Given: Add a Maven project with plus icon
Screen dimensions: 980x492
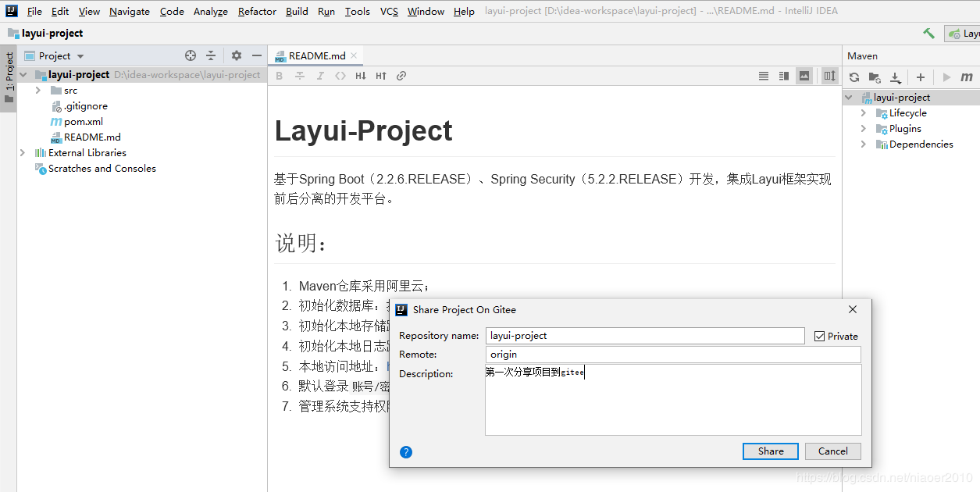Looking at the screenshot, I should pyautogui.click(x=921, y=77).
